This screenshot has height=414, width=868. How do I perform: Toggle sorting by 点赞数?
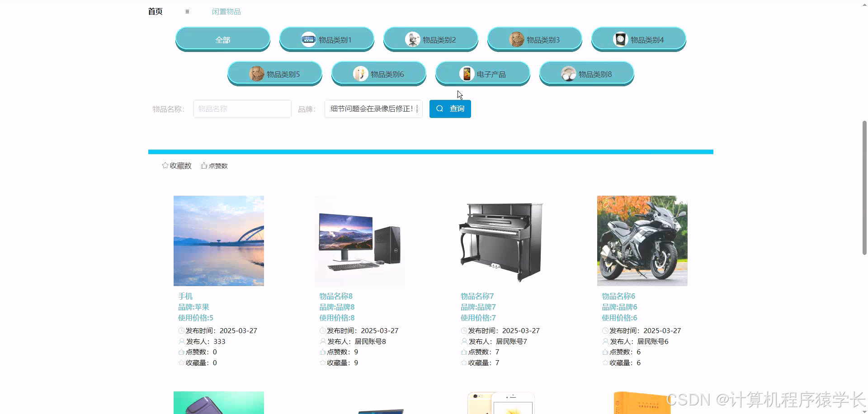[217, 165]
